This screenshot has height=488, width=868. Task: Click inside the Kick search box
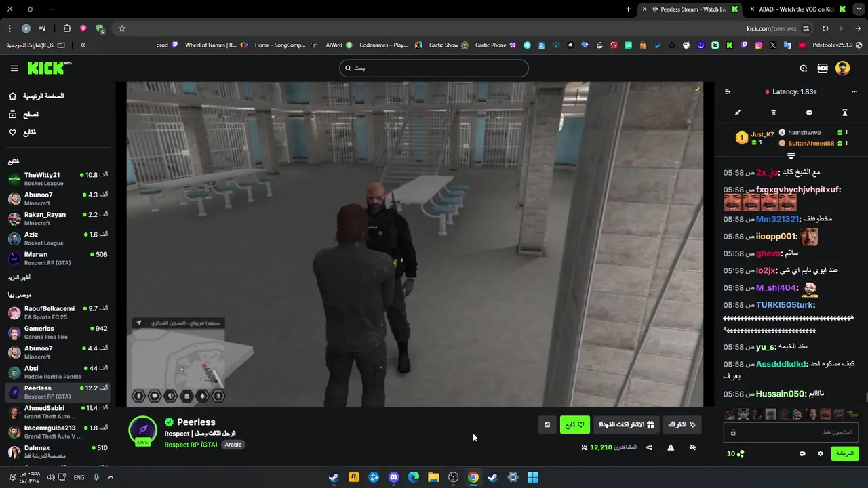tap(434, 68)
